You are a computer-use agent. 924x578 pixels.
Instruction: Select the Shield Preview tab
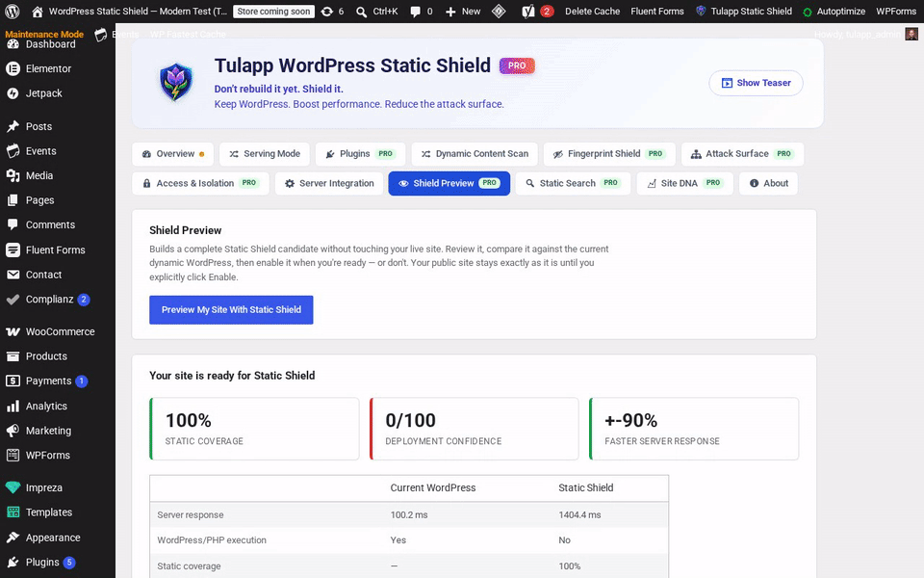coord(449,183)
